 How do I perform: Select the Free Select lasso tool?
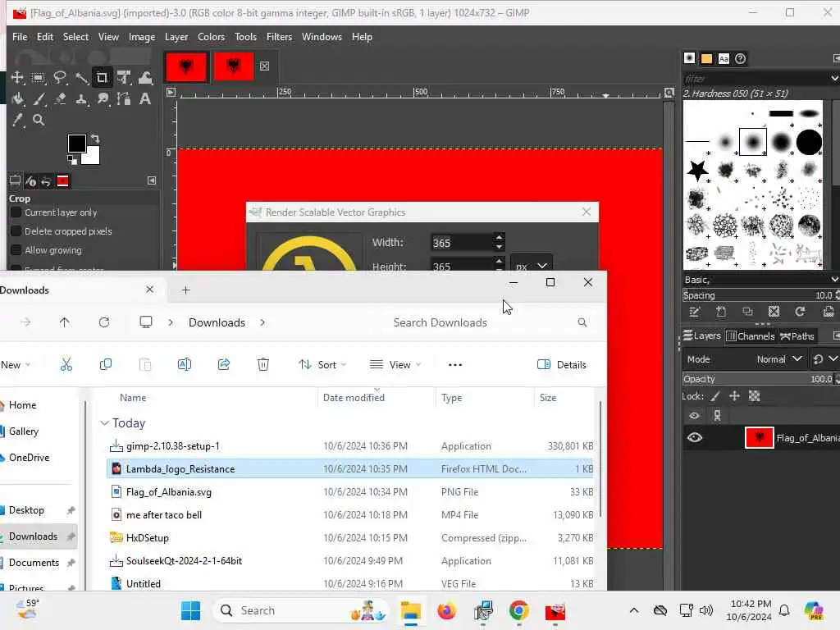pos(59,78)
